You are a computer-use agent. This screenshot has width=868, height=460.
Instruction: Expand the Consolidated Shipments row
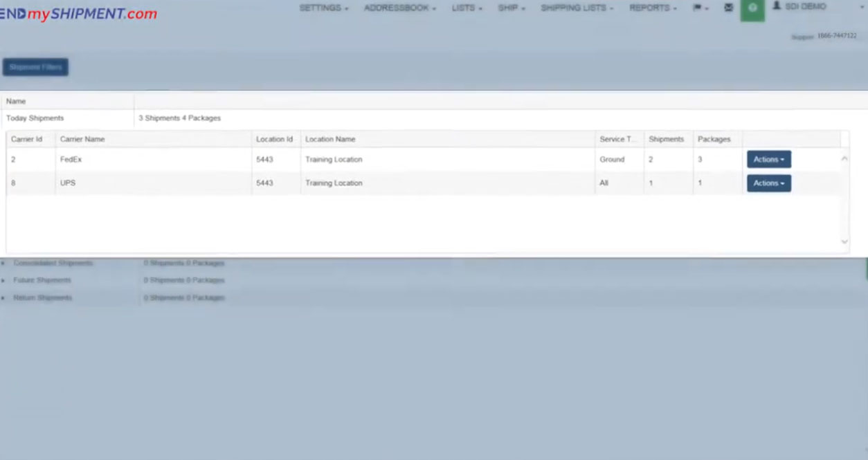[3, 264]
